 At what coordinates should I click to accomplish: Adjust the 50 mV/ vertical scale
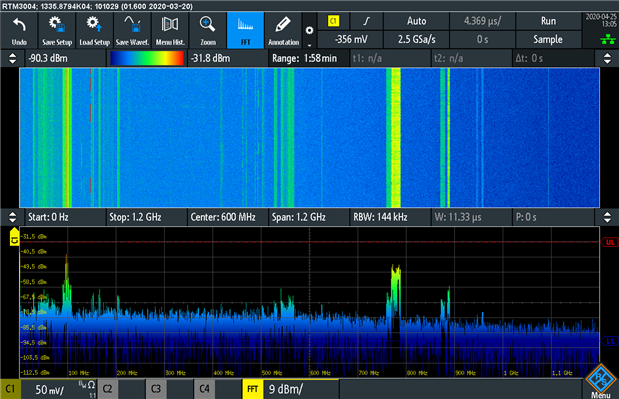[x=50, y=390]
